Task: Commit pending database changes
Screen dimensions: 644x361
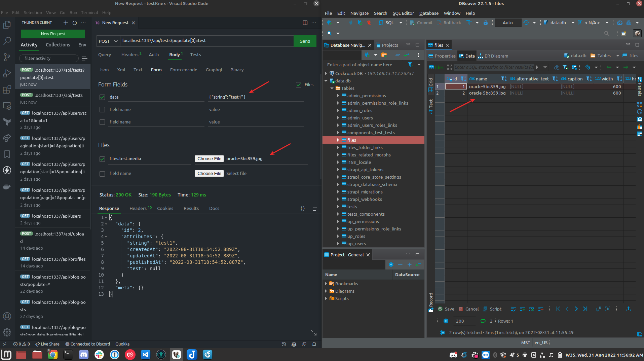Action: point(421,23)
